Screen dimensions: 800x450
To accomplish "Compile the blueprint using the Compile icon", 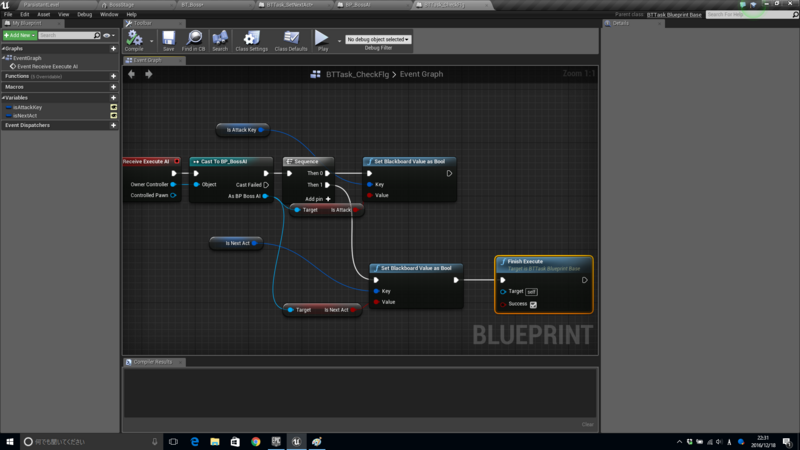I will tap(134, 41).
